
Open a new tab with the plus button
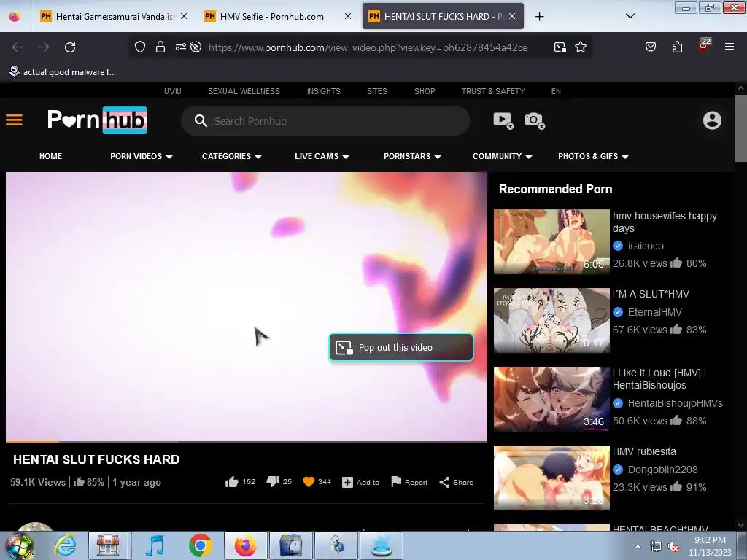tap(539, 17)
